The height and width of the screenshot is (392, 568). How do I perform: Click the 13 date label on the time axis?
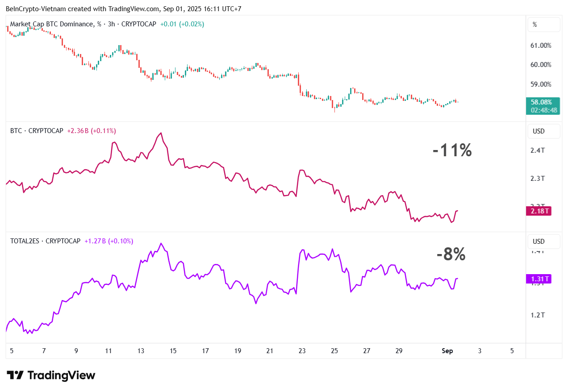141,351
